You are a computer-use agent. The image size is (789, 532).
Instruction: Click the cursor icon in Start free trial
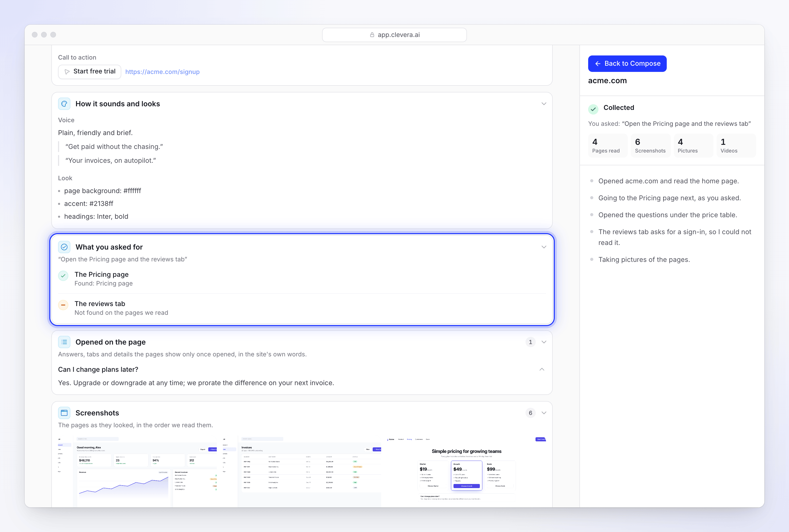(x=67, y=72)
